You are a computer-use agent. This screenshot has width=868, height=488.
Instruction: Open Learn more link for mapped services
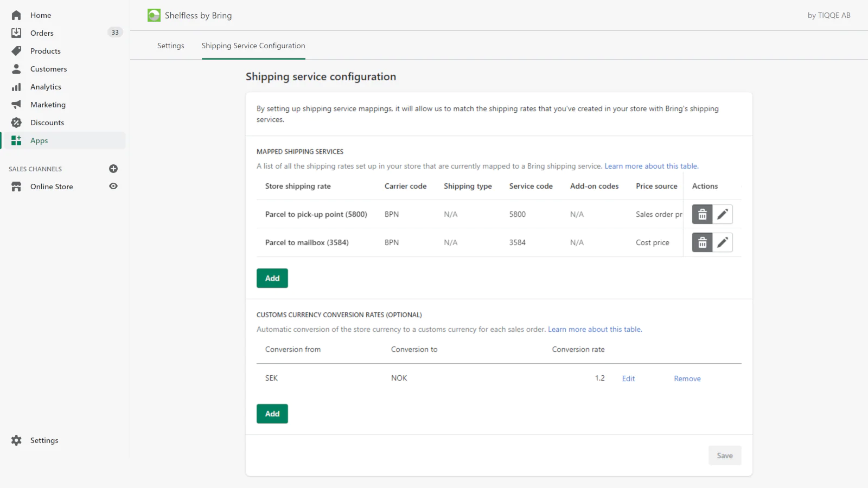(651, 166)
